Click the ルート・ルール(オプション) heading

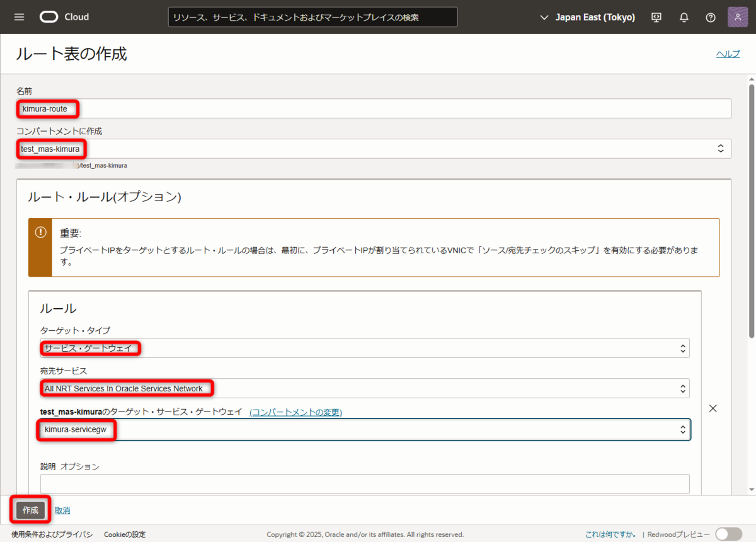pos(105,197)
